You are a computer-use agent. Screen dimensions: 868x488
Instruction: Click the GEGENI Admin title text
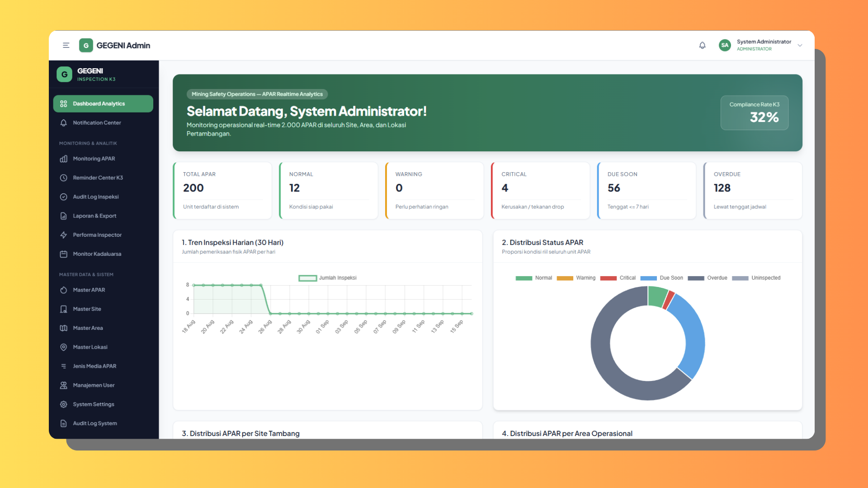pos(123,45)
